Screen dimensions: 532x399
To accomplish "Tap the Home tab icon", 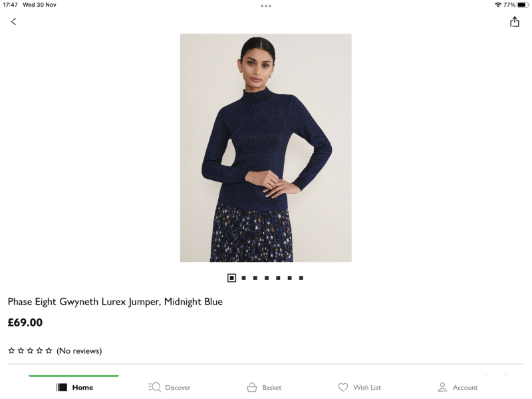I will click(62, 387).
